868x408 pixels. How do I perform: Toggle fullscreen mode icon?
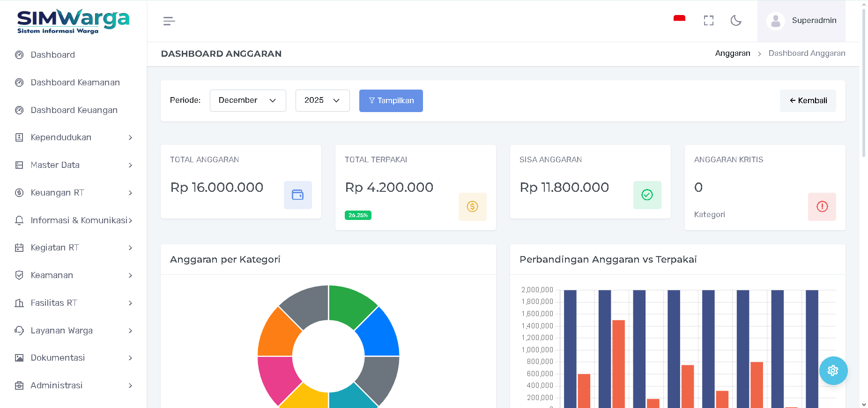pos(708,21)
